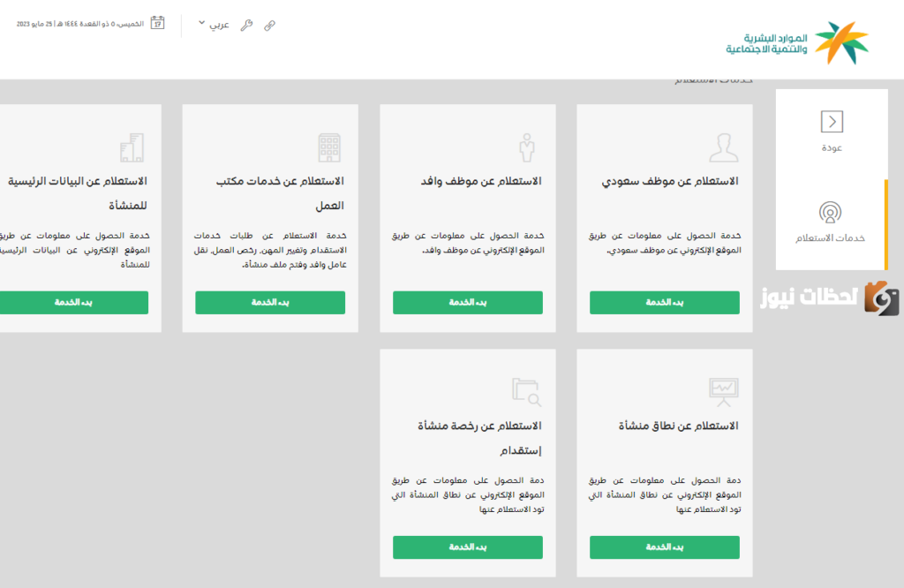Click the back arrow icon labeled عودة
The image size is (904, 588).
pyautogui.click(x=832, y=122)
